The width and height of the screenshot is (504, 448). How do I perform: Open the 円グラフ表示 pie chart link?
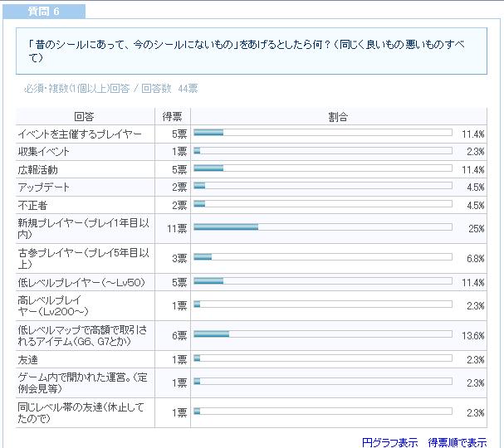389,442
